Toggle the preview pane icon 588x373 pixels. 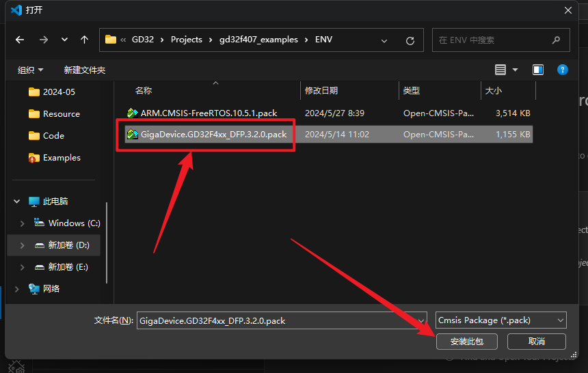pos(538,70)
